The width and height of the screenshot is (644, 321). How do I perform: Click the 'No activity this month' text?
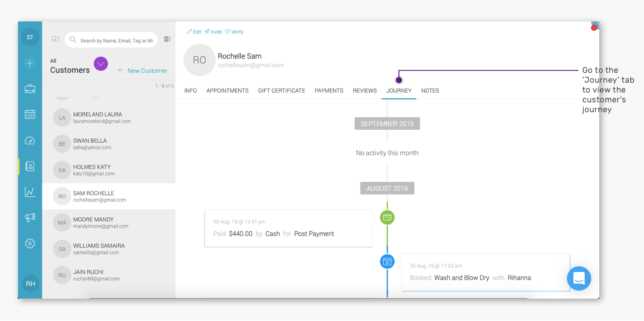(x=387, y=153)
